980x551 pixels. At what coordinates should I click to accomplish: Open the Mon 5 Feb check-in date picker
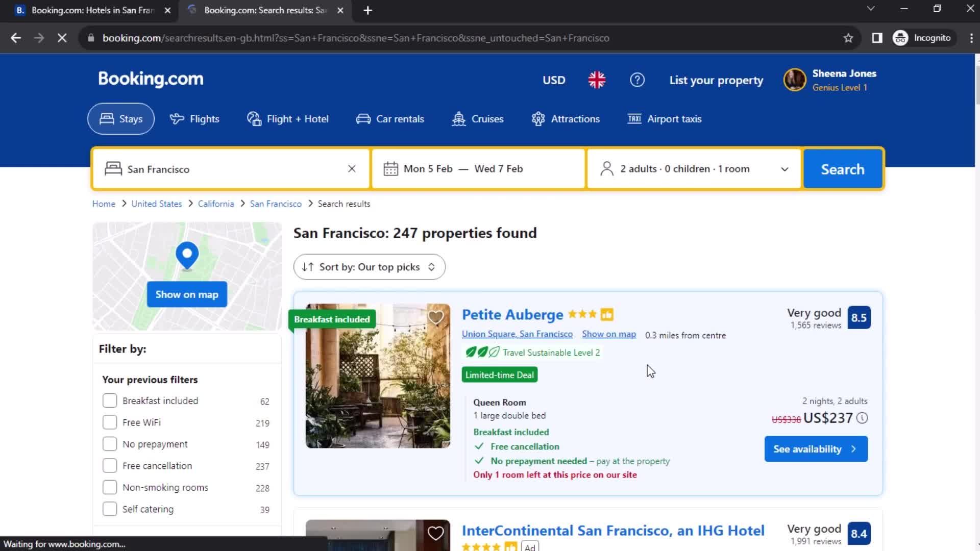pyautogui.click(x=428, y=169)
